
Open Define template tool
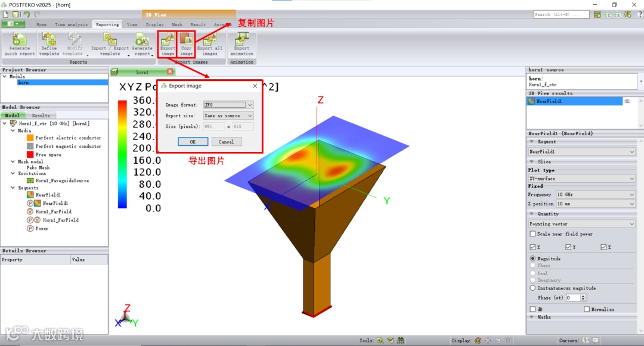pyautogui.click(x=49, y=44)
